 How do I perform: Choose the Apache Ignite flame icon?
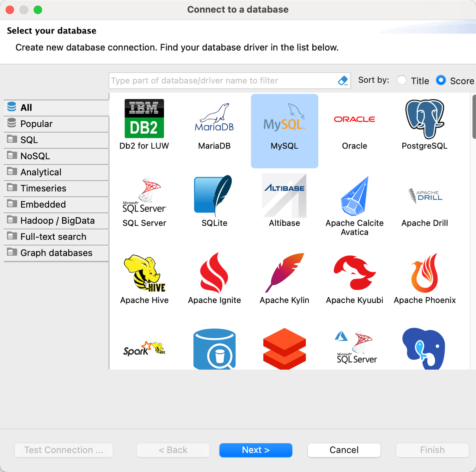(214, 273)
